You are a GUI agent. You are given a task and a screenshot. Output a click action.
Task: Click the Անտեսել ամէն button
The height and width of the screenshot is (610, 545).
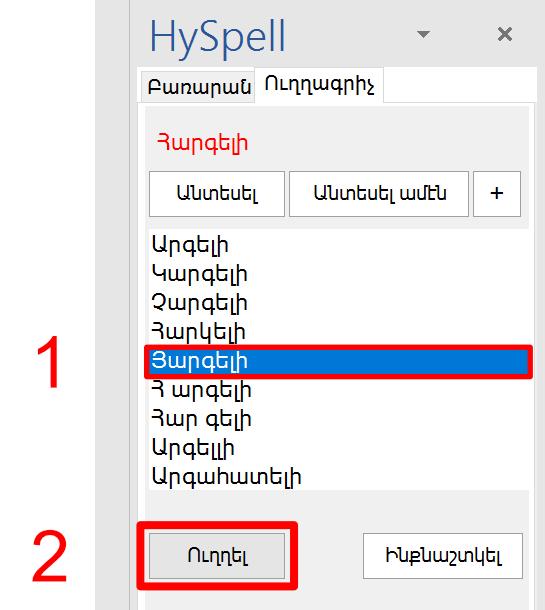(379, 194)
